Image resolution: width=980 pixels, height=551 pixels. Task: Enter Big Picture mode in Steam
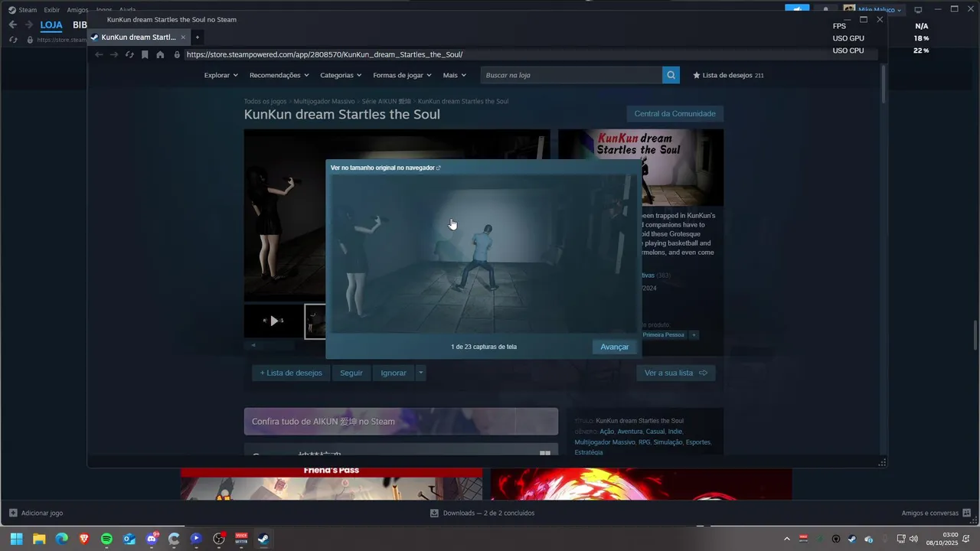(x=918, y=10)
